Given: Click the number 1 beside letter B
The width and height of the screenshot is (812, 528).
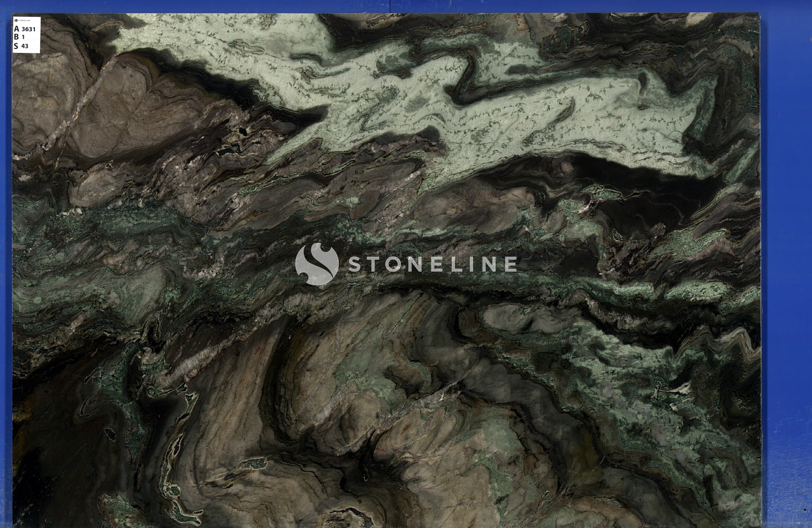Looking at the screenshot, I should click(23, 37).
